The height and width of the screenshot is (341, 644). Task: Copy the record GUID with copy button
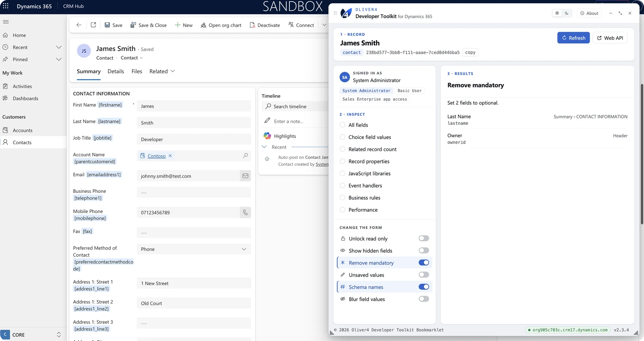470,52
